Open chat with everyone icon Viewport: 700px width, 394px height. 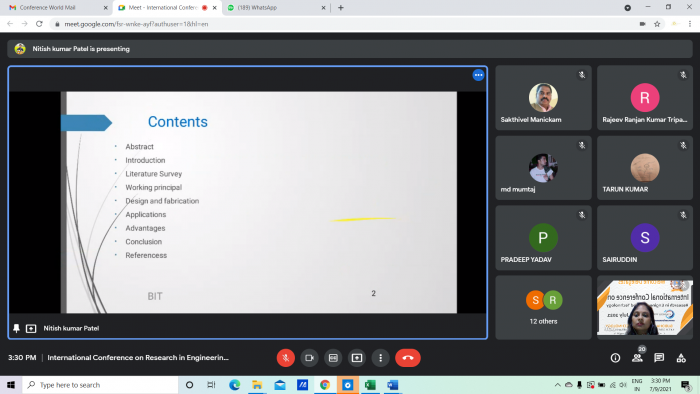pos(659,358)
